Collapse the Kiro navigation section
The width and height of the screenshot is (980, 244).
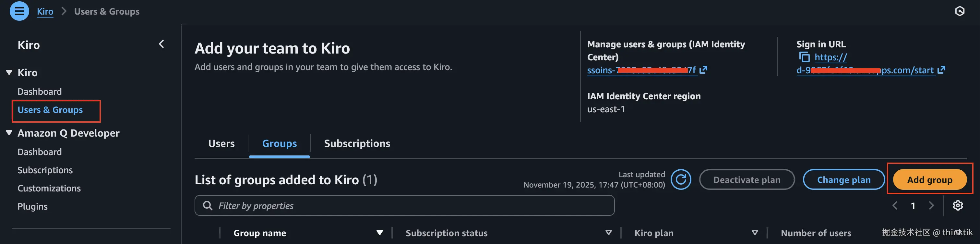(x=9, y=72)
